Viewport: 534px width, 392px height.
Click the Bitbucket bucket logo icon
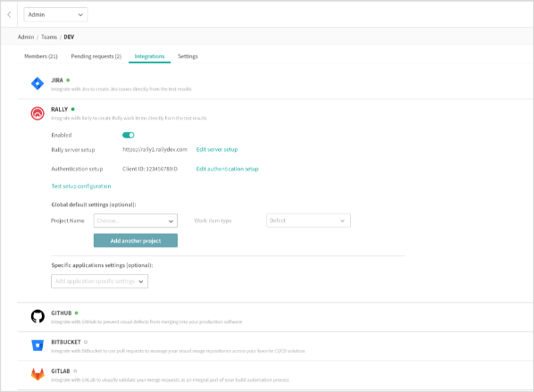(38, 346)
